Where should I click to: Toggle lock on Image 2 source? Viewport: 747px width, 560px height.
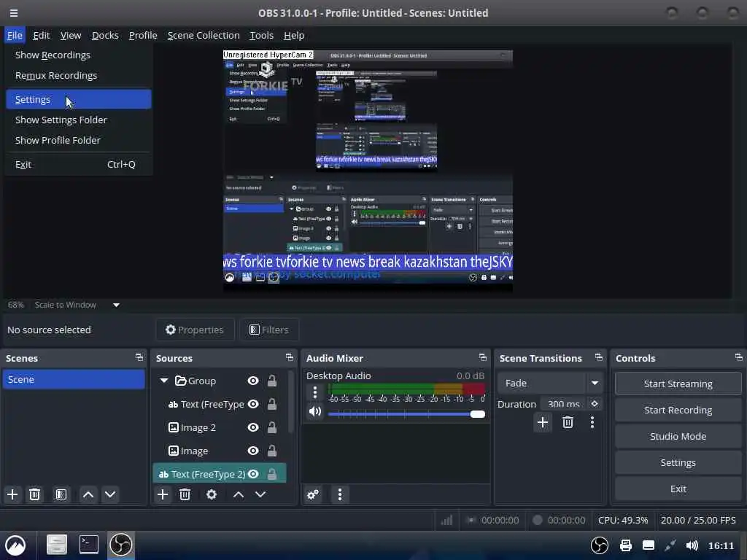click(x=271, y=427)
